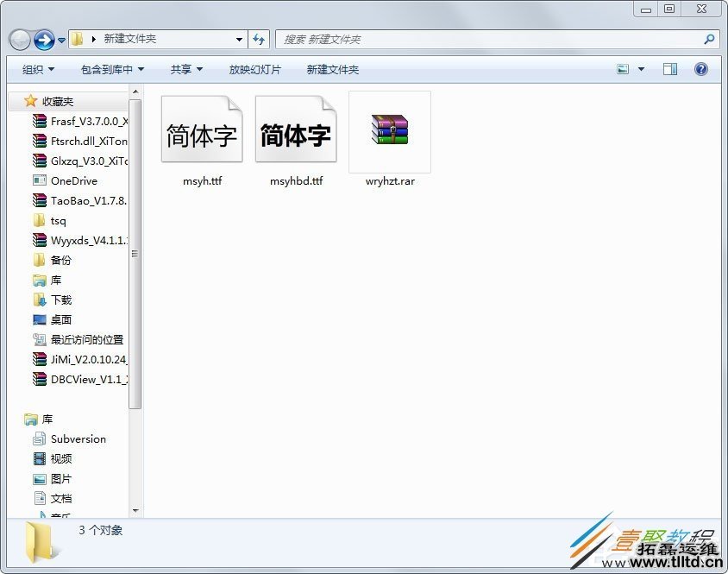Open 最近访问的位置 (Recent Places)
Image resolution: width=728 pixels, height=574 pixels.
(x=86, y=339)
